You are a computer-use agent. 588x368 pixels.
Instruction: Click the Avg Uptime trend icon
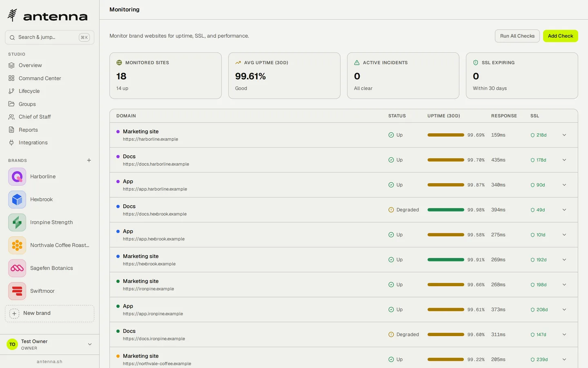point(238,63)
